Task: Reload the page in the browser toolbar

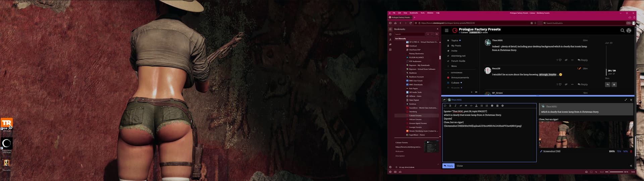Action: point(411,23)
